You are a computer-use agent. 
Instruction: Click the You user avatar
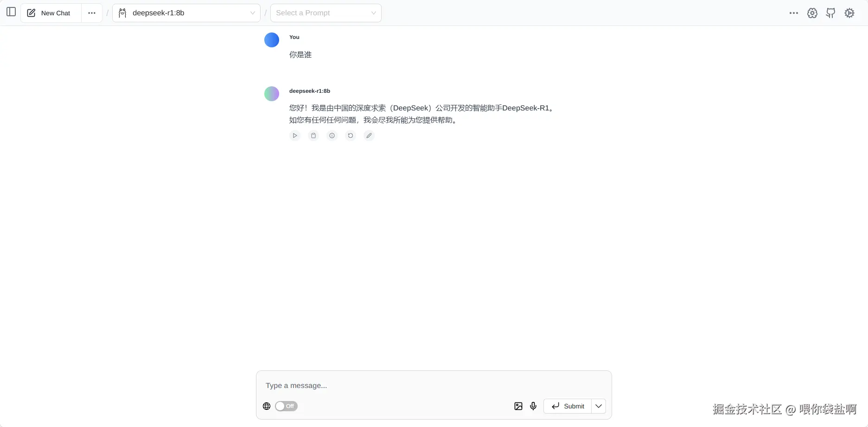point(272,40)
